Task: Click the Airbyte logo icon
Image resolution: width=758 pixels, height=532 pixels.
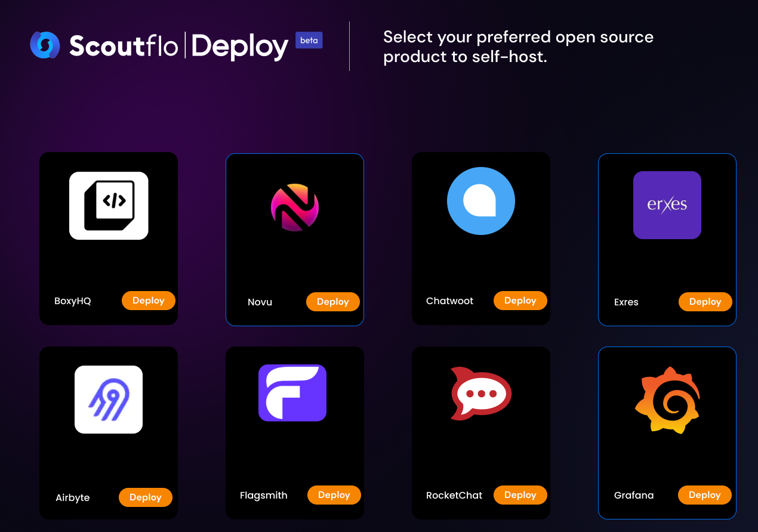Action: pos(109,400)
